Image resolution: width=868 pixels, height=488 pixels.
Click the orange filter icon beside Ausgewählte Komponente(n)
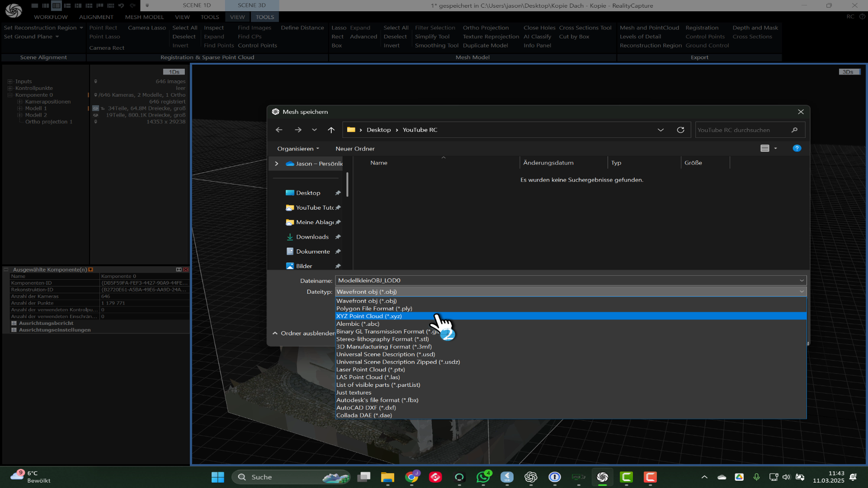pos(91,270)
